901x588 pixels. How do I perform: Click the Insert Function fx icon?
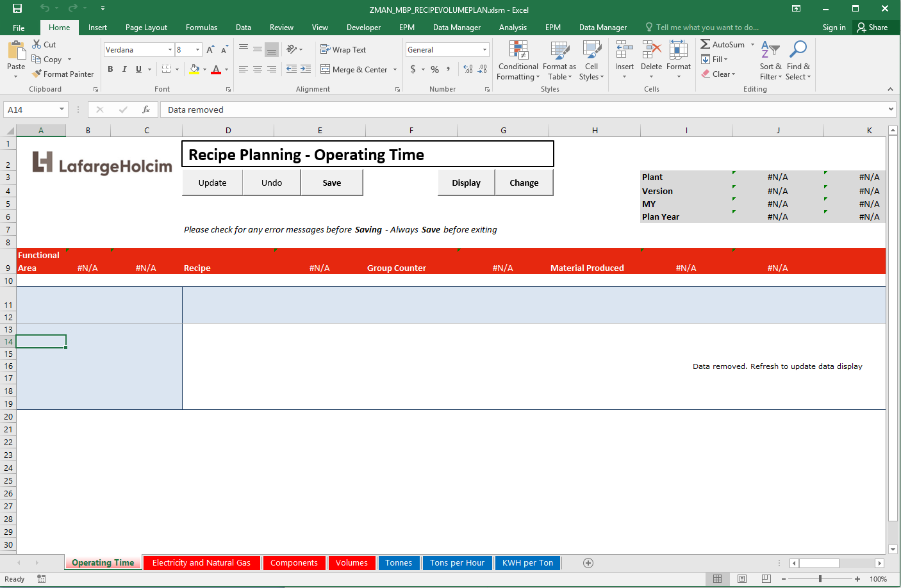(146, 110)
